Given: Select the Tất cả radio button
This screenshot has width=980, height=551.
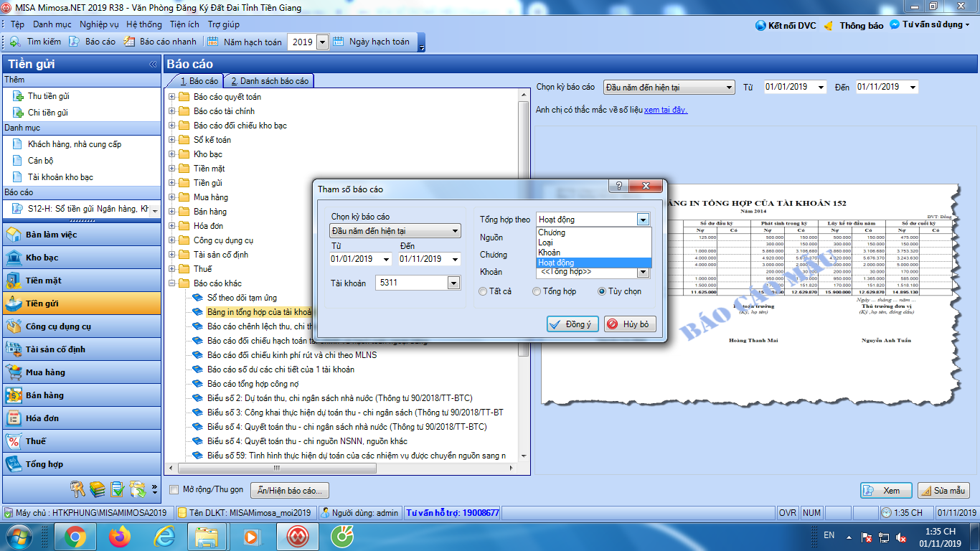Looking at the screenshot, I should pyautogui.click(x=484, y=291).
